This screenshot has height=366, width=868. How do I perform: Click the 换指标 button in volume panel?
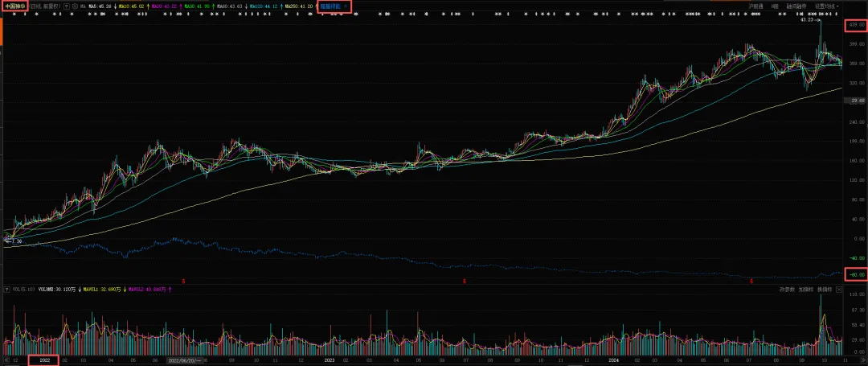tap(825, 289)
